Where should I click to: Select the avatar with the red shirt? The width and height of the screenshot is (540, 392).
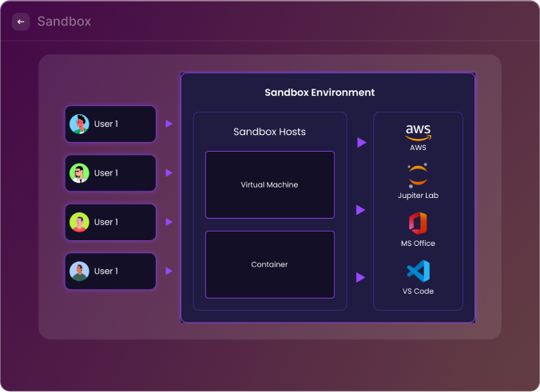[x=78, y=222]
